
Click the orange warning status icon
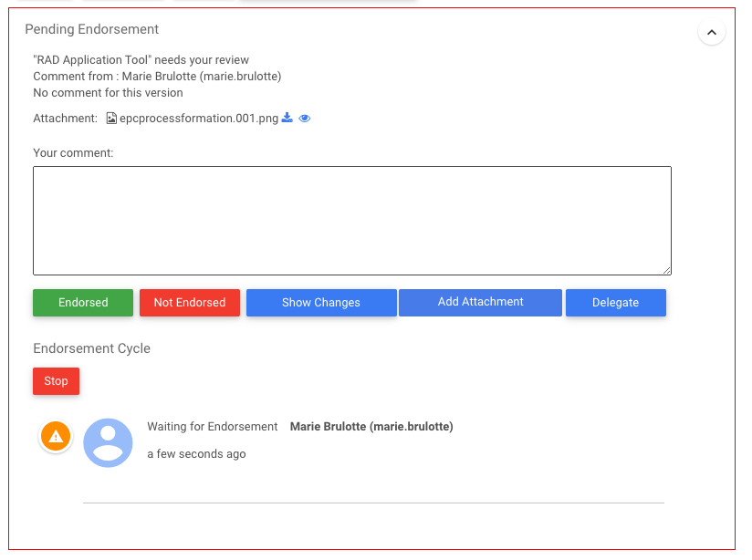coord(56,436)
